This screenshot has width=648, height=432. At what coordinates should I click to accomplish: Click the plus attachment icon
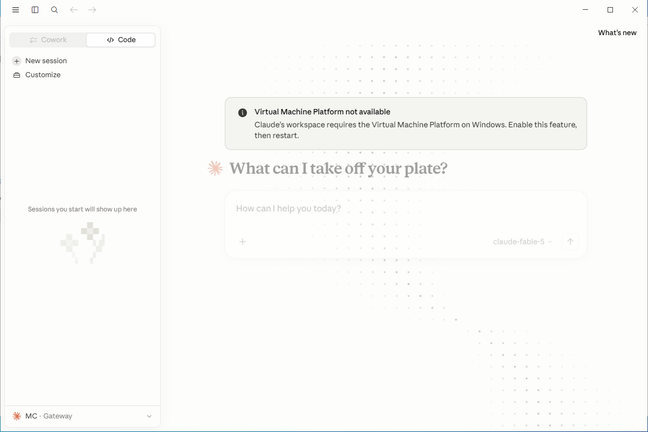pos(243,241)
